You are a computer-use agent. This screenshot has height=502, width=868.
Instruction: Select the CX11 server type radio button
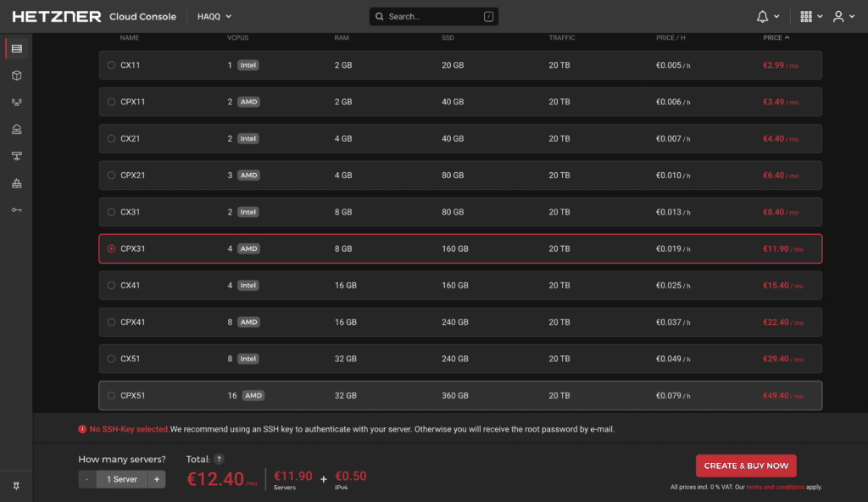111,65
